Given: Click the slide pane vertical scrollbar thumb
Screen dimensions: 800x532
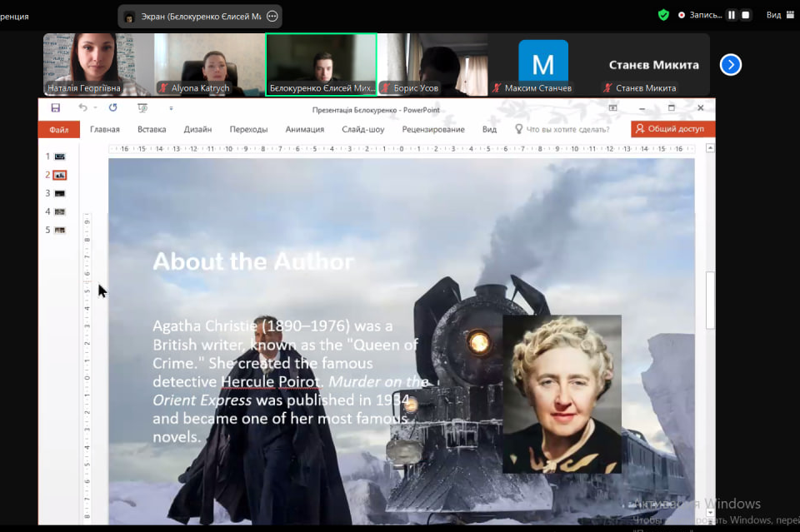Looking at the screenshot, I should [710, 301].
